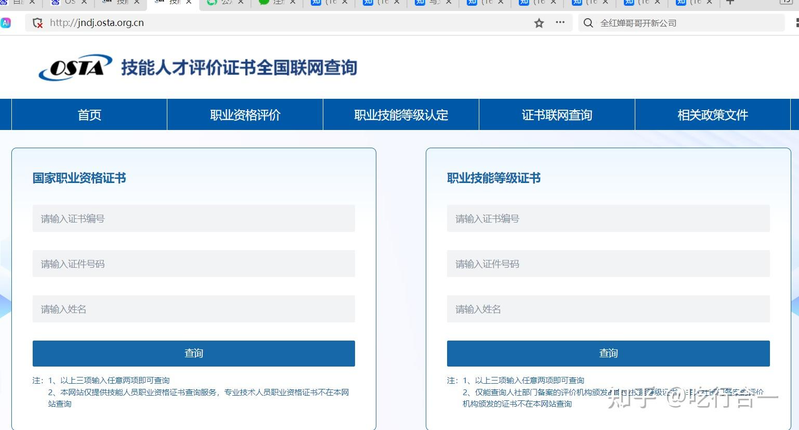Click the site security icon before the URL
Screen dimensions: 799x430
click(38, 23)
